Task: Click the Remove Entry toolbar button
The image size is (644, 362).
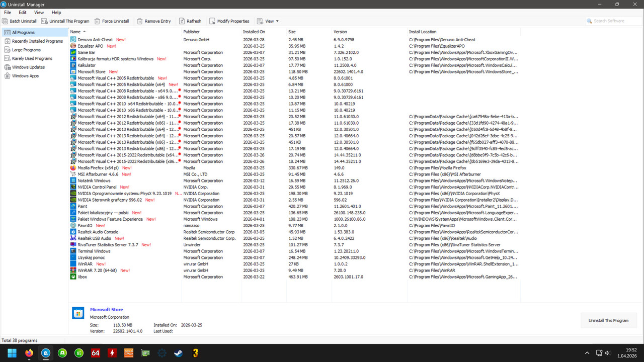Action: click(154, 21)
